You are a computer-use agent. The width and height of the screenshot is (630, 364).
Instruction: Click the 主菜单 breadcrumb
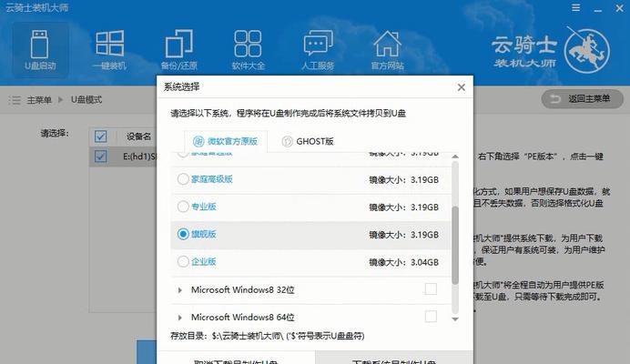[39, 99]
